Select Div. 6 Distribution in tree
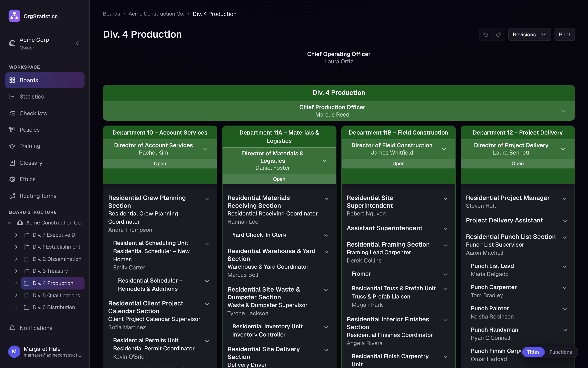The image size is (588, 368). (x=53, y=307)
